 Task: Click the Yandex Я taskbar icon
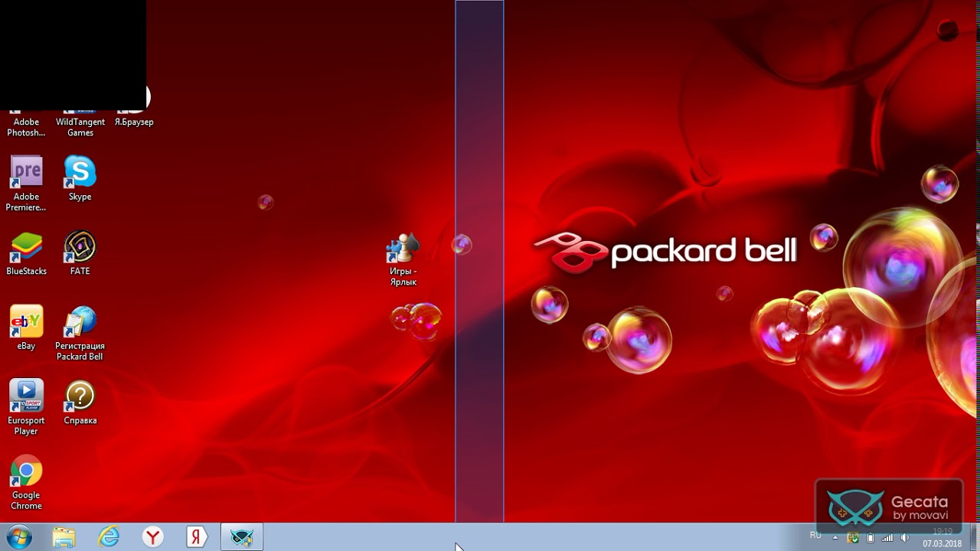tap(198, 537)
